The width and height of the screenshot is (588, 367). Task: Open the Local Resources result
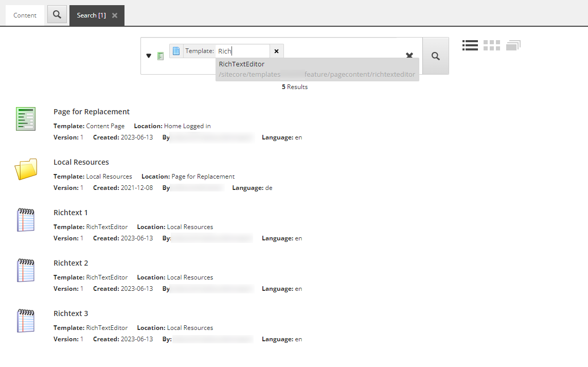[x=81, y=162]
